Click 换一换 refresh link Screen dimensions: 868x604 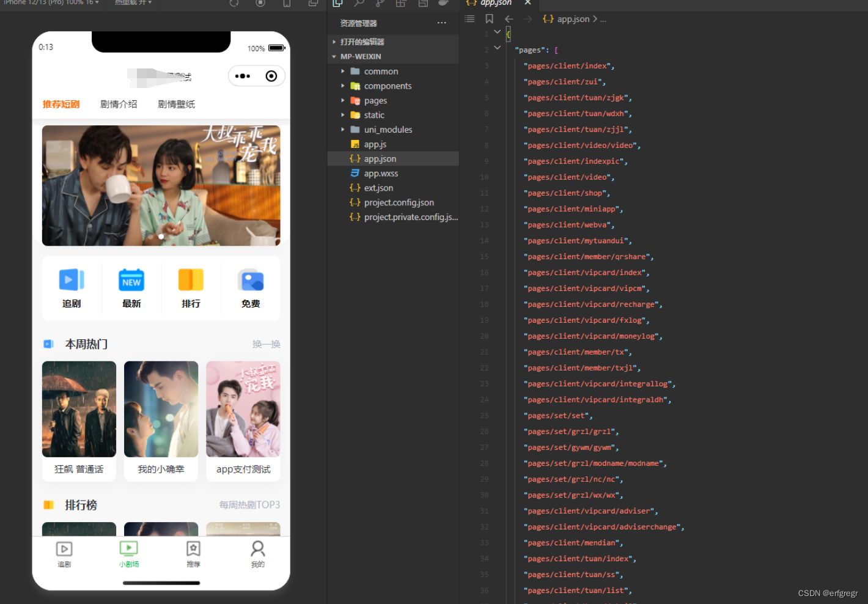click(x=266, y=344)
